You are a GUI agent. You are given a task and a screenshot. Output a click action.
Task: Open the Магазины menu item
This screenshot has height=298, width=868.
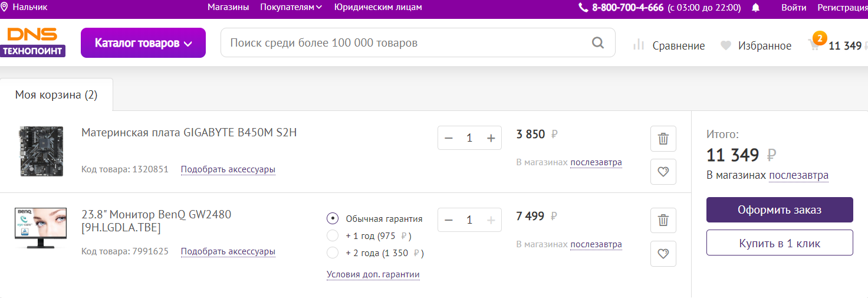point(228,8)
